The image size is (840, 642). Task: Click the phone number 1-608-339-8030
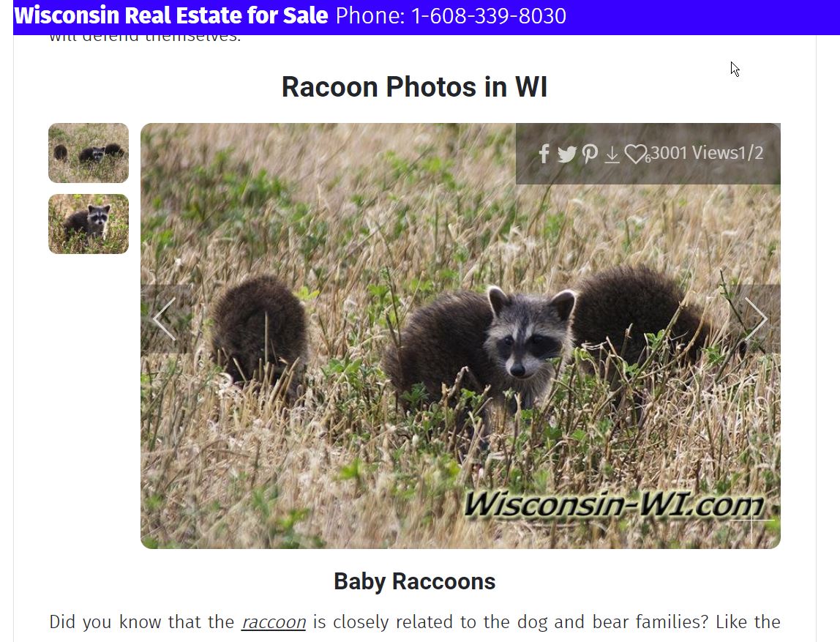click(x=489, y=15)
